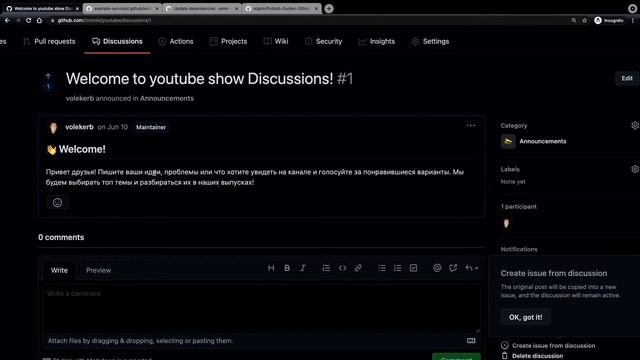Click volekerb's avatar on the post
640x360 pixels.
pyautogui.click(x=53, y=128)
